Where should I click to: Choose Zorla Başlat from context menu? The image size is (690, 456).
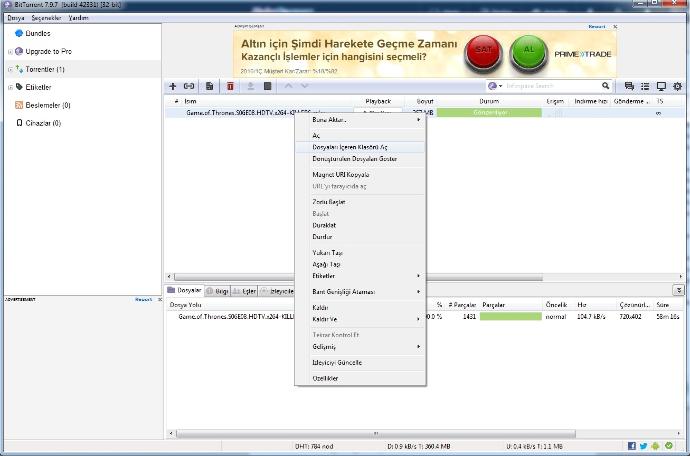point(360,202)
